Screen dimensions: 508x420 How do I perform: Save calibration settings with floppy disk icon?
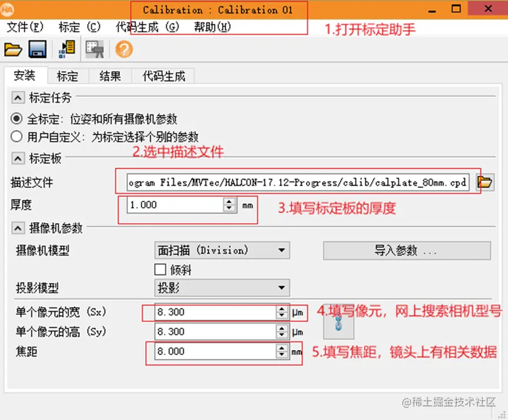(x=38, y=49)
